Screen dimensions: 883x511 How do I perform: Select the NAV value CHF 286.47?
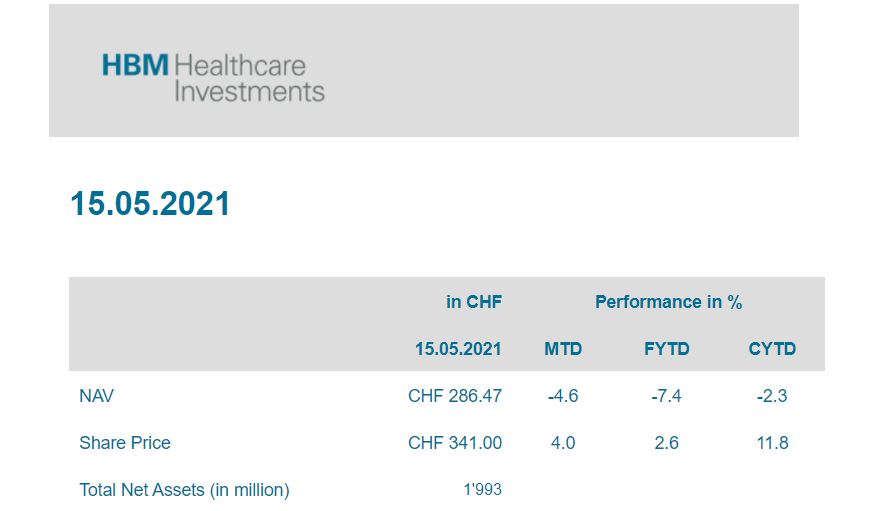click(455, 396)
